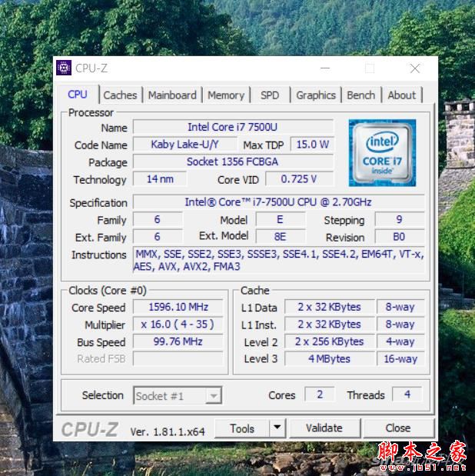The height and width of the screenshot is (476, 475).
Task: Minimize the CPU-Z window
Action: (x=325, y=68)
